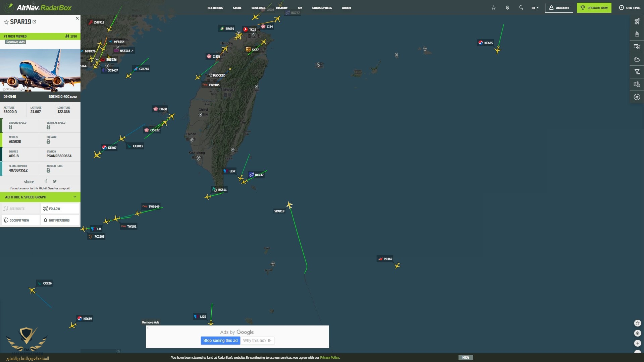Select the KE607 flight label
The height and width of the screenshot is (362, 644).
point(109,148)
